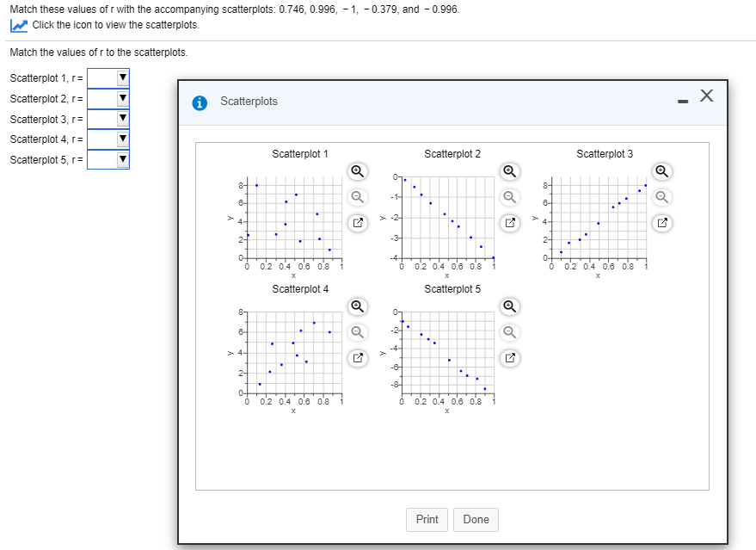The height and width of the screenshot is (550, 756).
Task: Open the r value dropdown for Scatterplot 5
Action: [x=122, y=159]
